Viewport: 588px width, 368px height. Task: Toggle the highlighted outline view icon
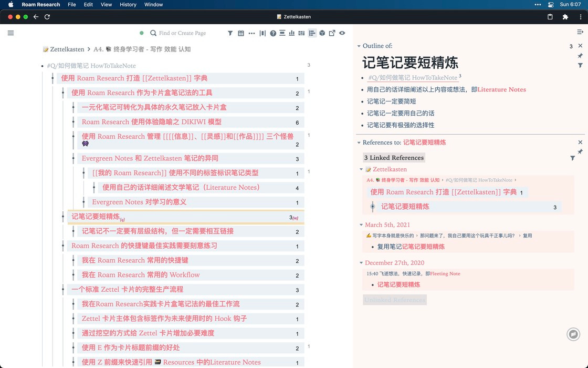(312, 33)
